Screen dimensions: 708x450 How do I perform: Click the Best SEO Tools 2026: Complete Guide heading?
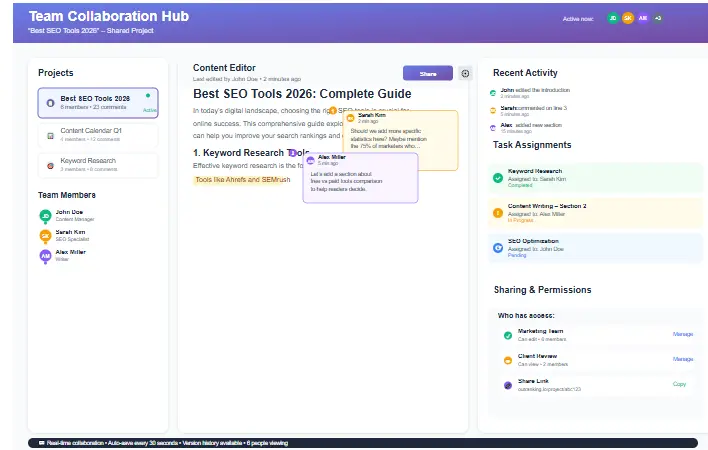(x=302, y=94)
